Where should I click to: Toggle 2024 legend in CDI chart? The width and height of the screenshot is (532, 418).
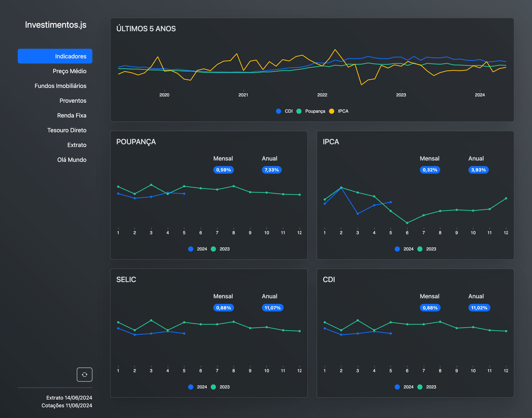coord(404,387)
